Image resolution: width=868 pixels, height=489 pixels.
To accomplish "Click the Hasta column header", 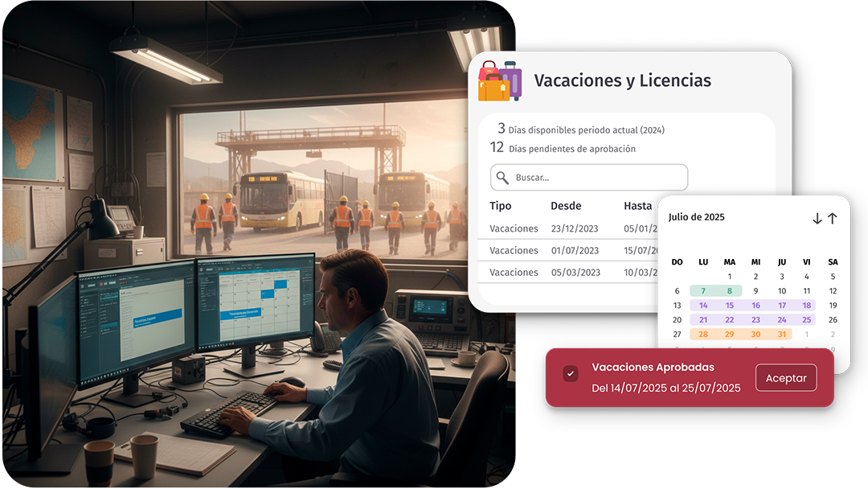I will point(638,206).
